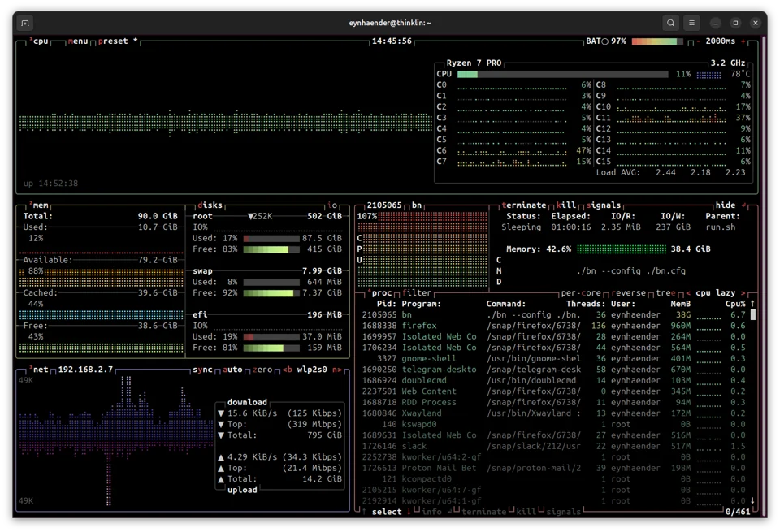Switch to next network interface with "n>"
The image size is (780, 532).
(336, 370)
